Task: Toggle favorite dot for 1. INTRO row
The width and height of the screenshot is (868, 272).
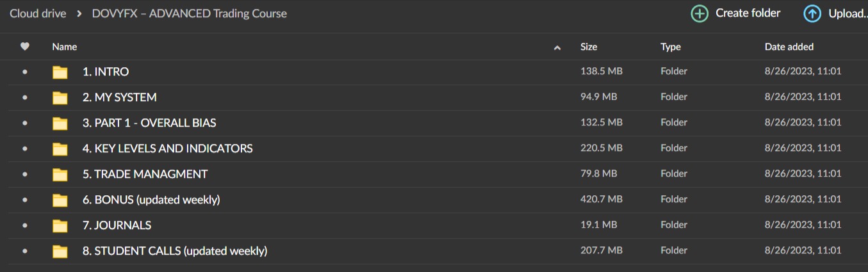Action: [x=25, y=72]
